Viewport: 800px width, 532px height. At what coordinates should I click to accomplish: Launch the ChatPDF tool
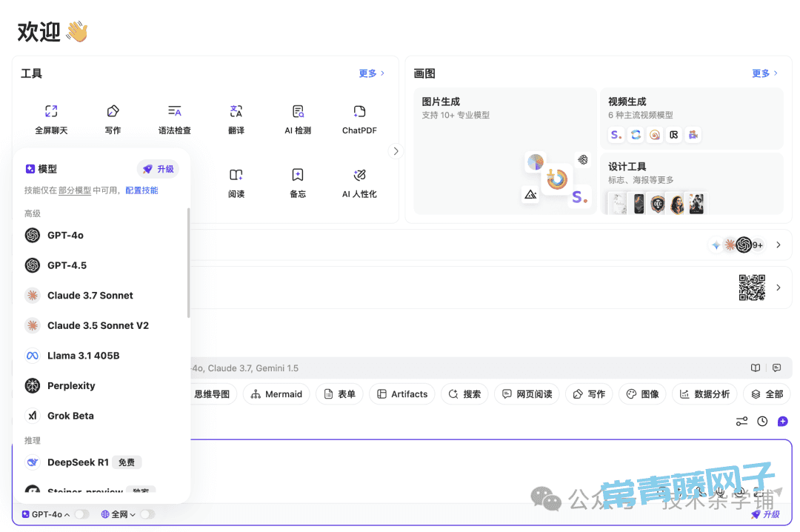pos(360,119)
